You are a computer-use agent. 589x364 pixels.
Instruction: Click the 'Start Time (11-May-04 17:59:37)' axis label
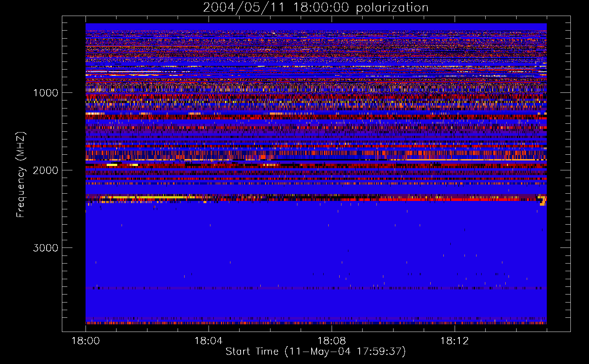316,352
